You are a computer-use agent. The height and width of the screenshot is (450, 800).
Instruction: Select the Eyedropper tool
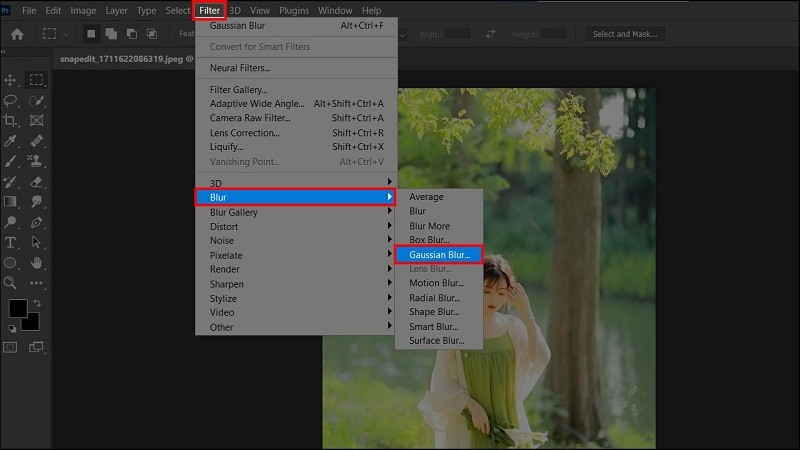10,141
